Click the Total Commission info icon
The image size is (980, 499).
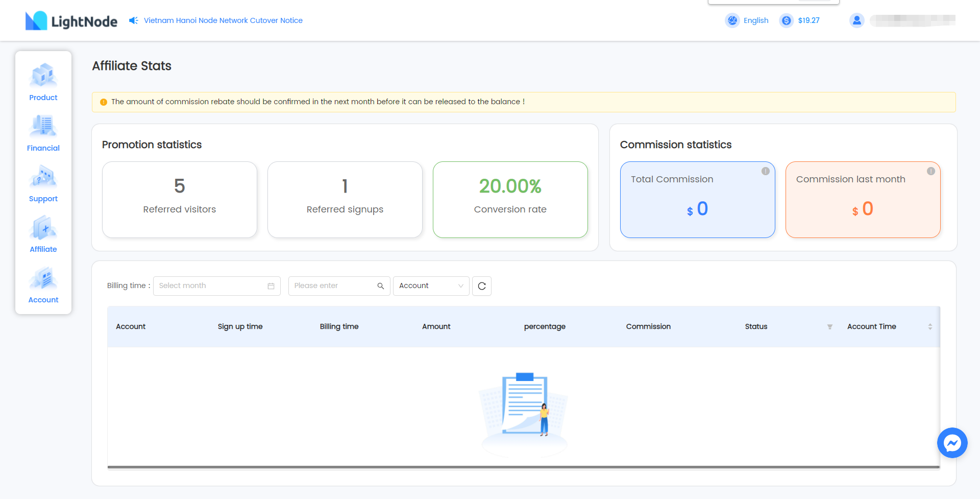(x=766, y=171)
